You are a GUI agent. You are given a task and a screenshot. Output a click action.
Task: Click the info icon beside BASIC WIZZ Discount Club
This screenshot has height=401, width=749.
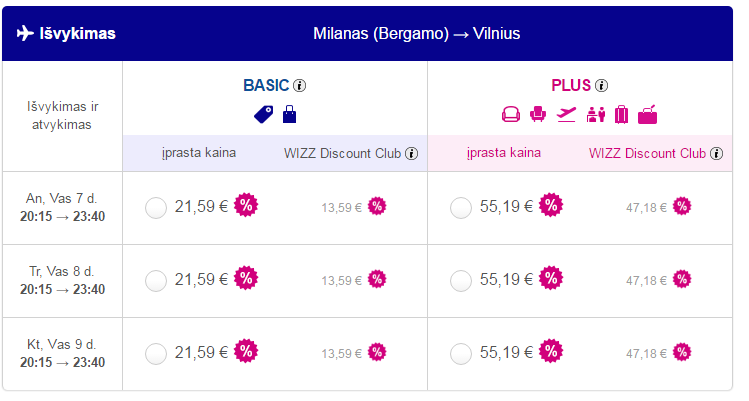(411, 154)
